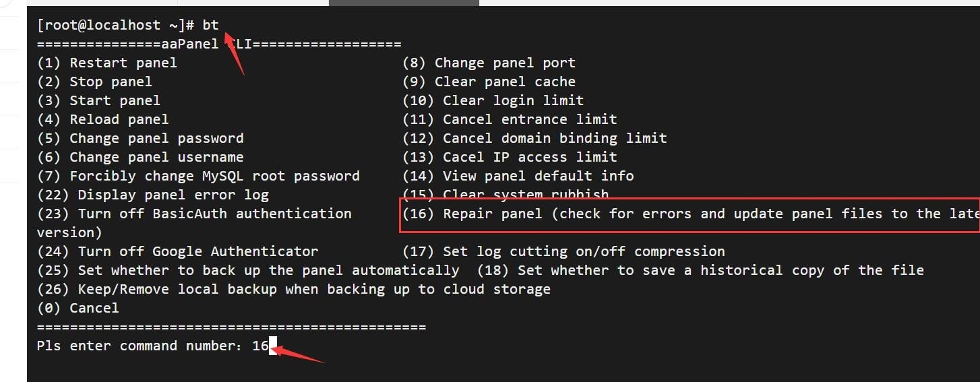The image size is (980, 382).
Task: Select "(6) Change panel username" line
Action: point(140,157)
